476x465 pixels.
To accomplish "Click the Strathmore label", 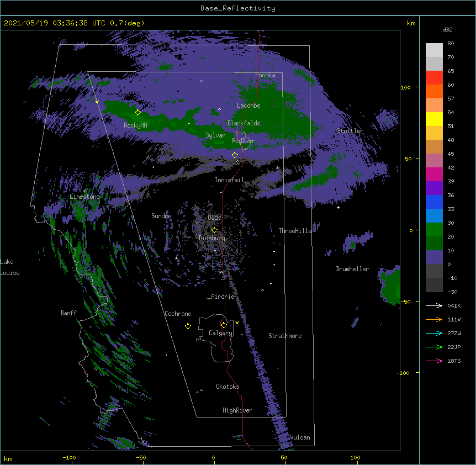I will pyautogui.click(x=285, y=336).
